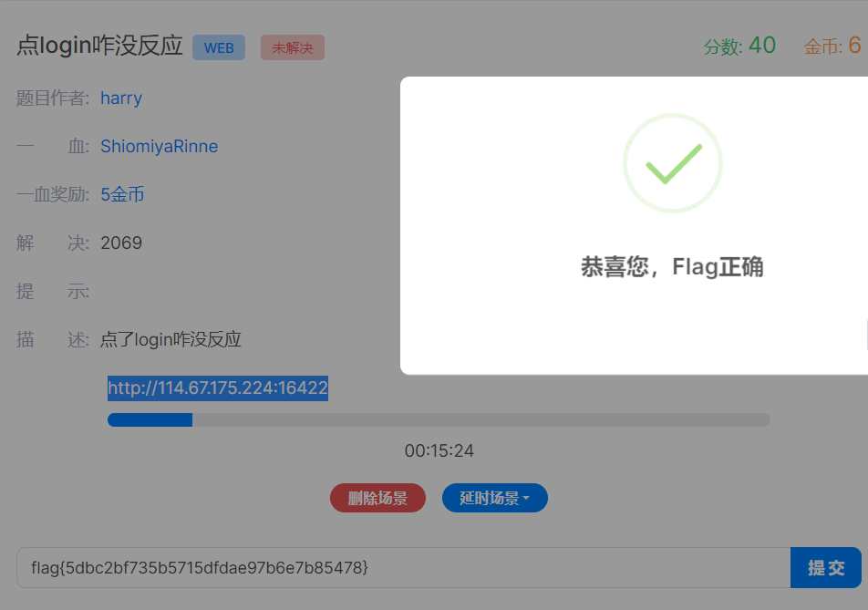Click the scenario time progress bar

[x=438, y=419]
